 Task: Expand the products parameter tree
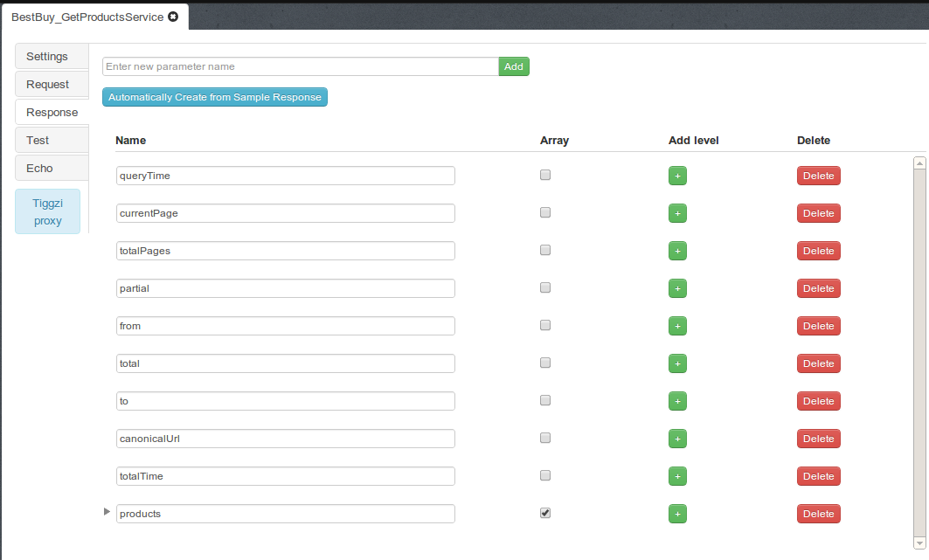(x=107, y=512)
